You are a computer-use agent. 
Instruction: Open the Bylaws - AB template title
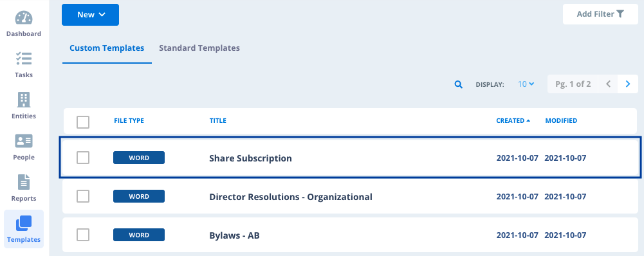pos(234,236)
